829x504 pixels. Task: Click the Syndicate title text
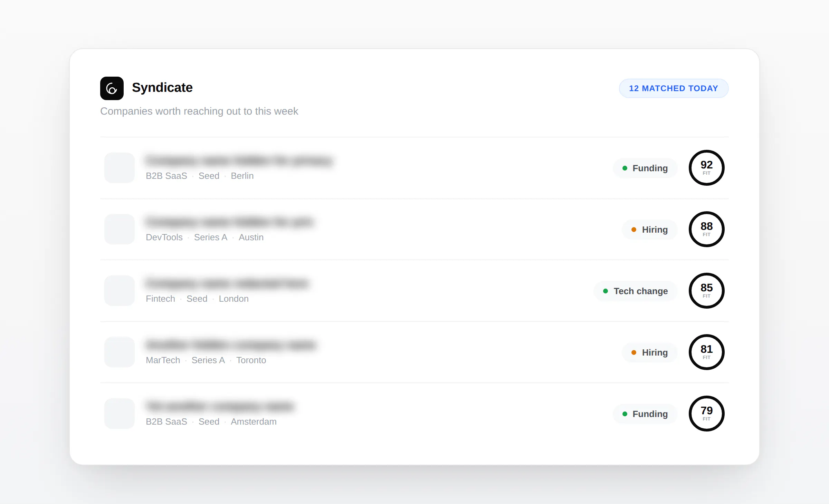click(x=162, y=88)
